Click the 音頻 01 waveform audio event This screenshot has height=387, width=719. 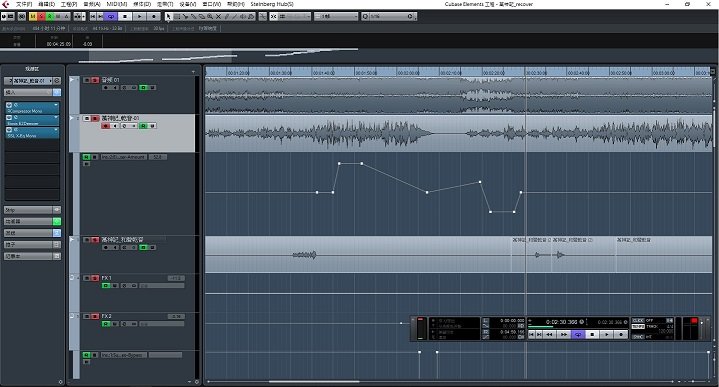pos(458,95)
